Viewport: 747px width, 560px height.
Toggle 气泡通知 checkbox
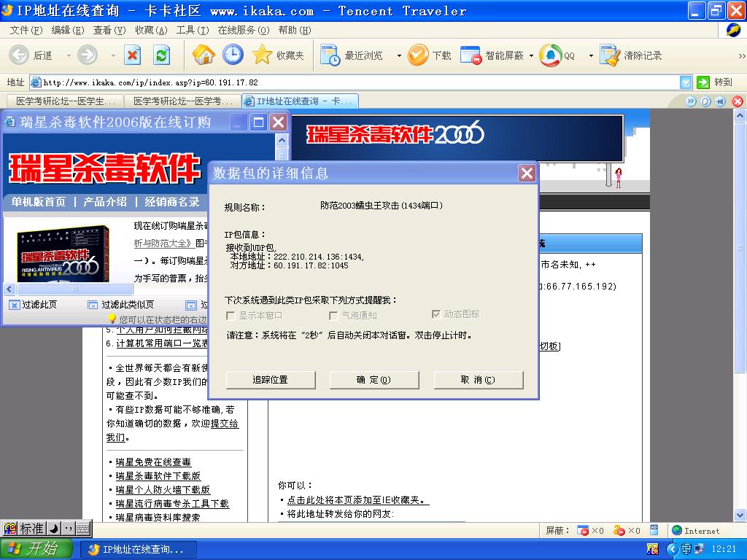[x=333, y=315]
